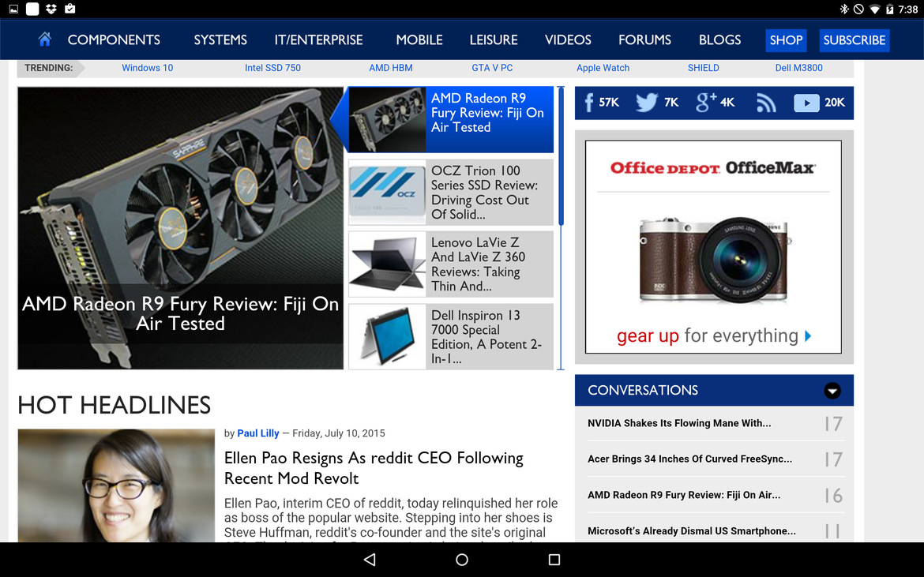
Task: Open the Leisure menu
Action: pos(494,40)
